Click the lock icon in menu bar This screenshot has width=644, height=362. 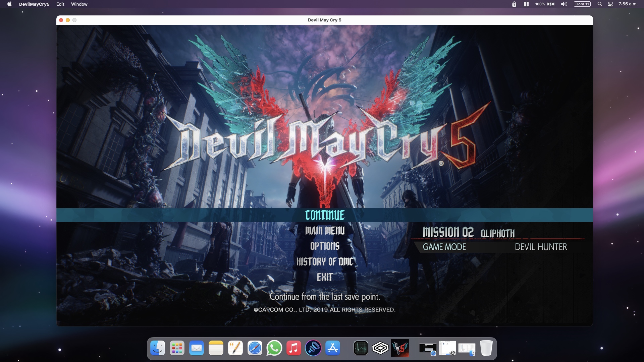click(x=514, y=4)
